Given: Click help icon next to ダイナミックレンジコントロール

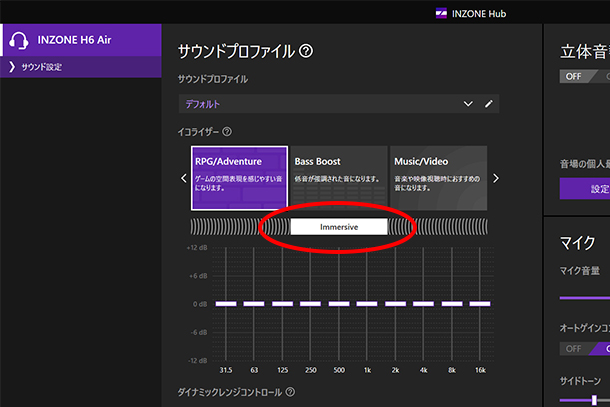Looking at the screenshot, I should [290, 393].
